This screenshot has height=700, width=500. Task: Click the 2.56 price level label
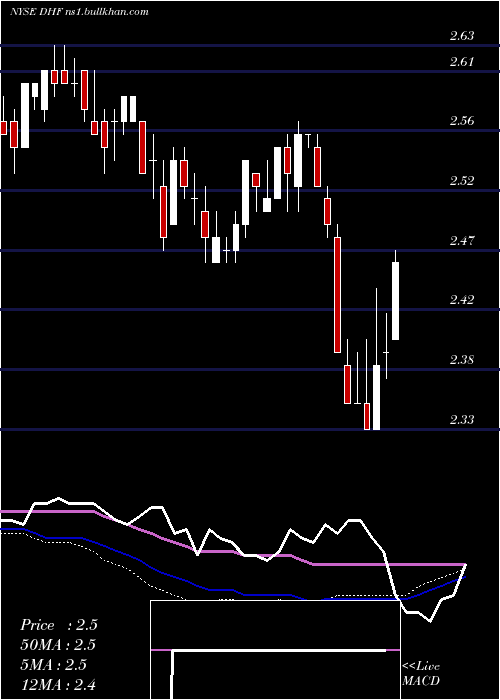462,121
